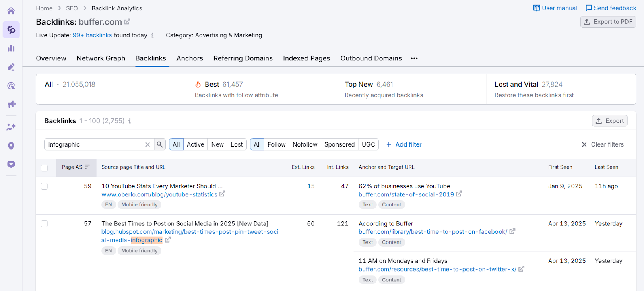Open oberlo youtube-statistics external link icon
The width and height of the screenshot is (644, 291).
[x=222, y=194]
